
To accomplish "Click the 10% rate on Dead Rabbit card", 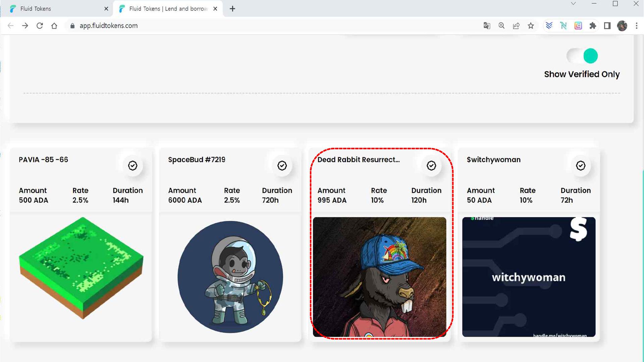I will 377,200.
